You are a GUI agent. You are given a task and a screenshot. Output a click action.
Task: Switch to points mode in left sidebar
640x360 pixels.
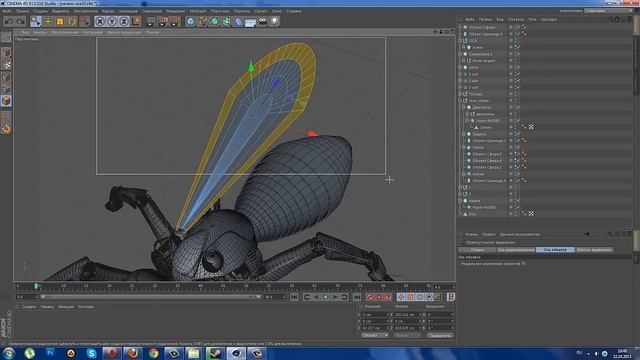(x=6, y=77)
